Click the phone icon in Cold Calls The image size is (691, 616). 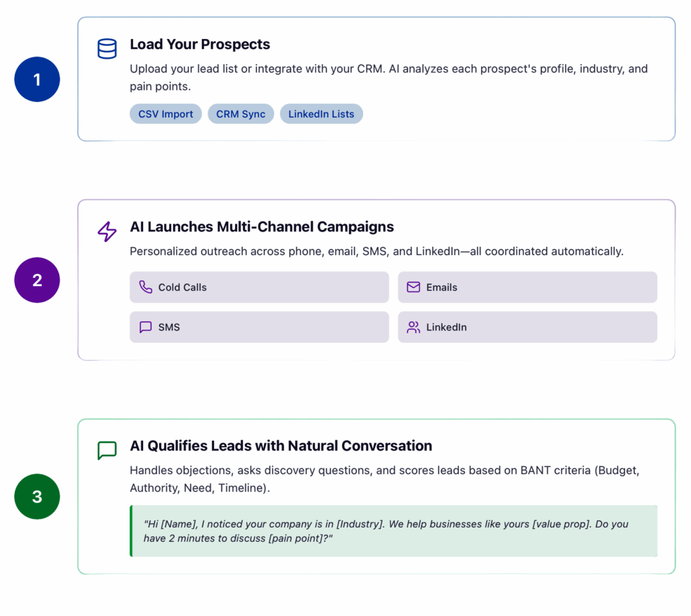146,287
